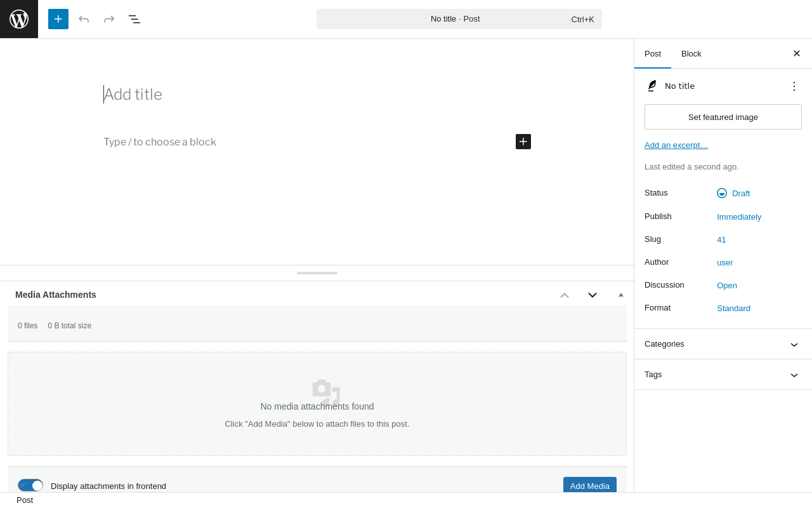
Task: Click the Media Attachments heading
Action: click(56, 295)
